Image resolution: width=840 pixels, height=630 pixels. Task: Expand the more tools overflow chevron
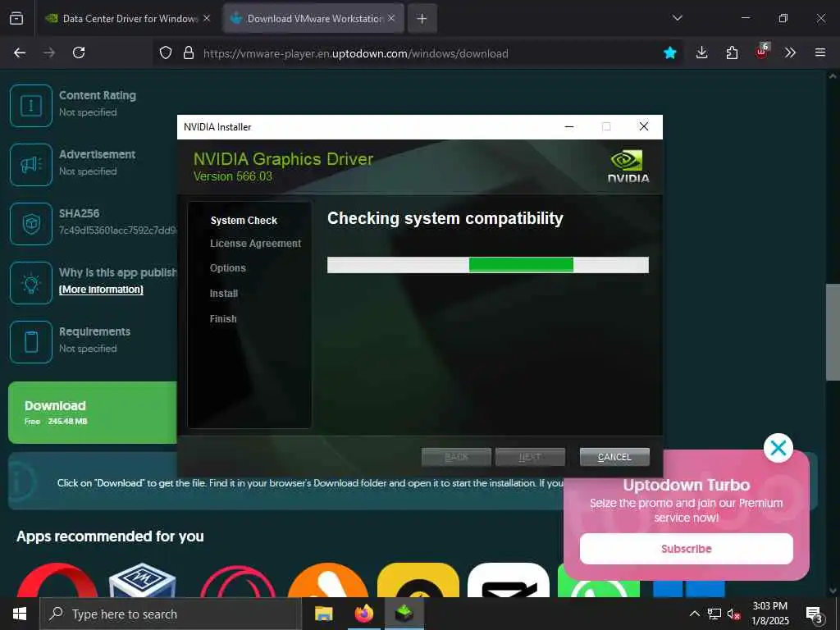point(790,52)
